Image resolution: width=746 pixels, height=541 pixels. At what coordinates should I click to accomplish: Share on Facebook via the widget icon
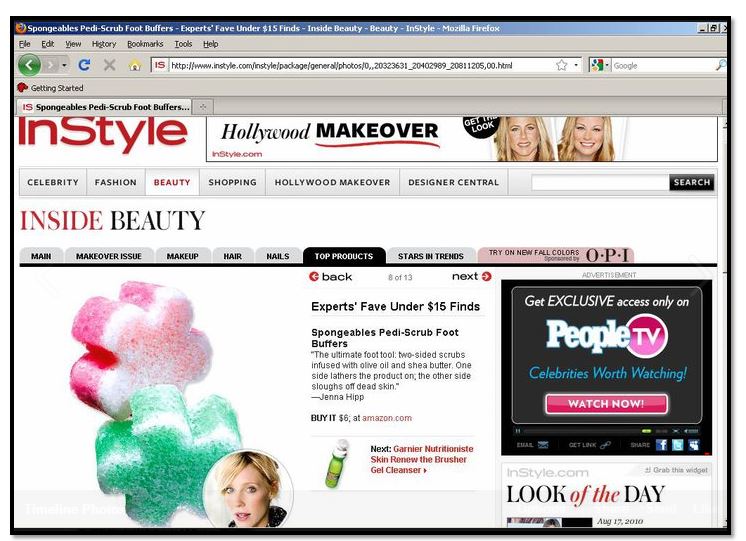661,445
